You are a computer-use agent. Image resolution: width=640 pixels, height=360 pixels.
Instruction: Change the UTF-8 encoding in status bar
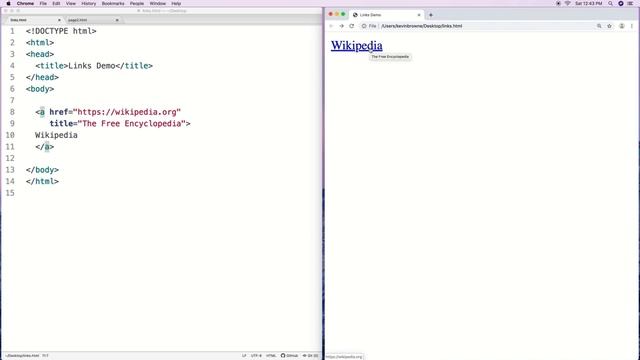click(256, 356)
